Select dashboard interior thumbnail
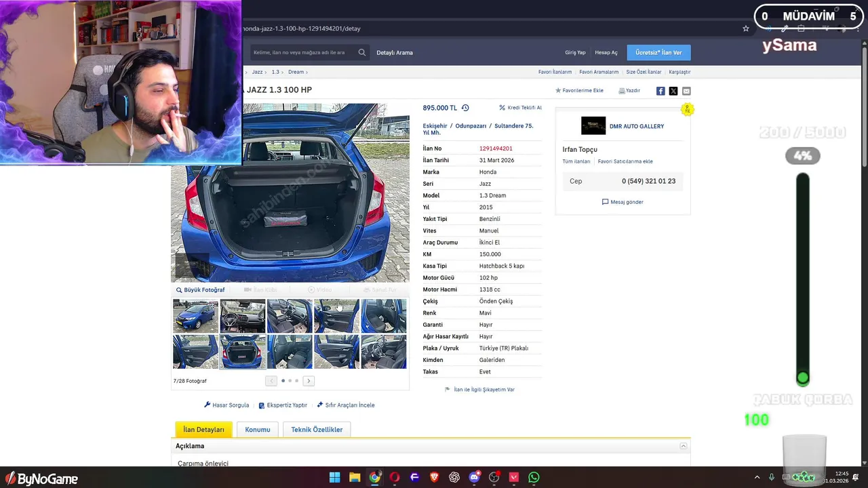 242,316
